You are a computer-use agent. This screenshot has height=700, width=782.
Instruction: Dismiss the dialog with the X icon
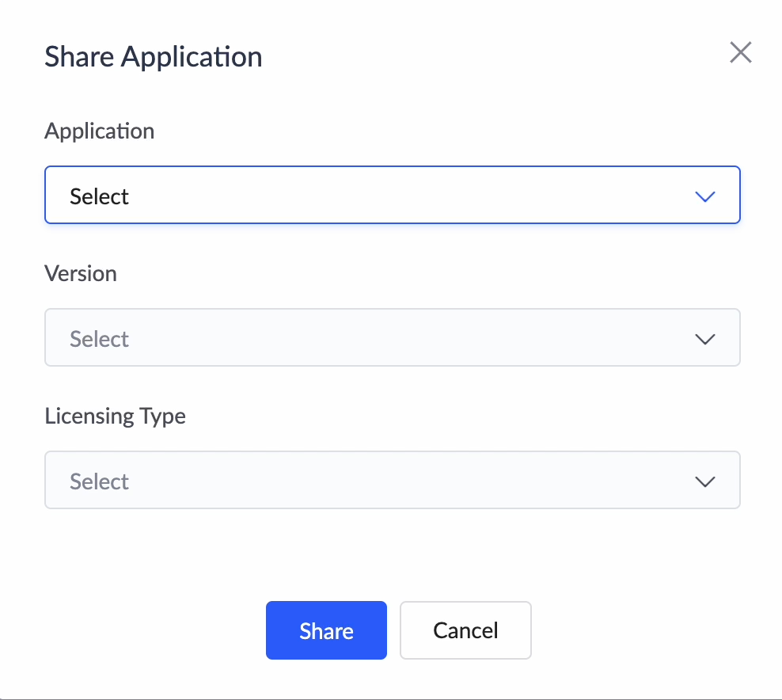click(x=740, y=53)
